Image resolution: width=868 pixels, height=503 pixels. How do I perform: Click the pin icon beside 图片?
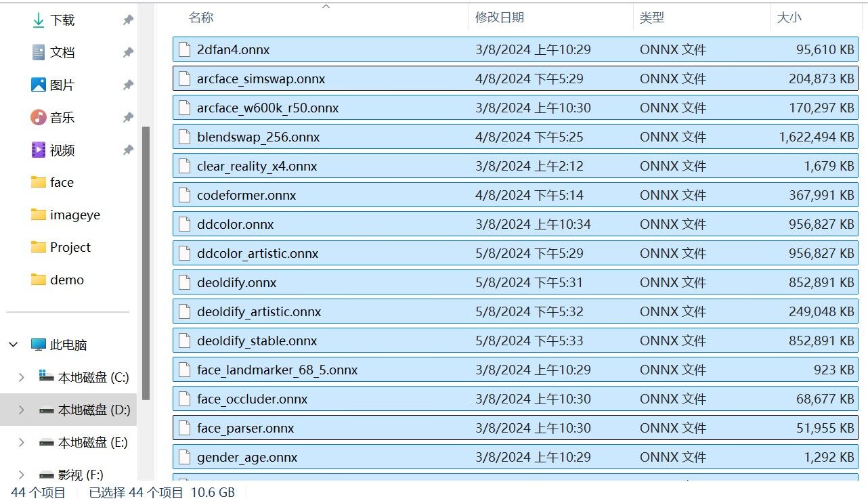(x=128, y=85)
